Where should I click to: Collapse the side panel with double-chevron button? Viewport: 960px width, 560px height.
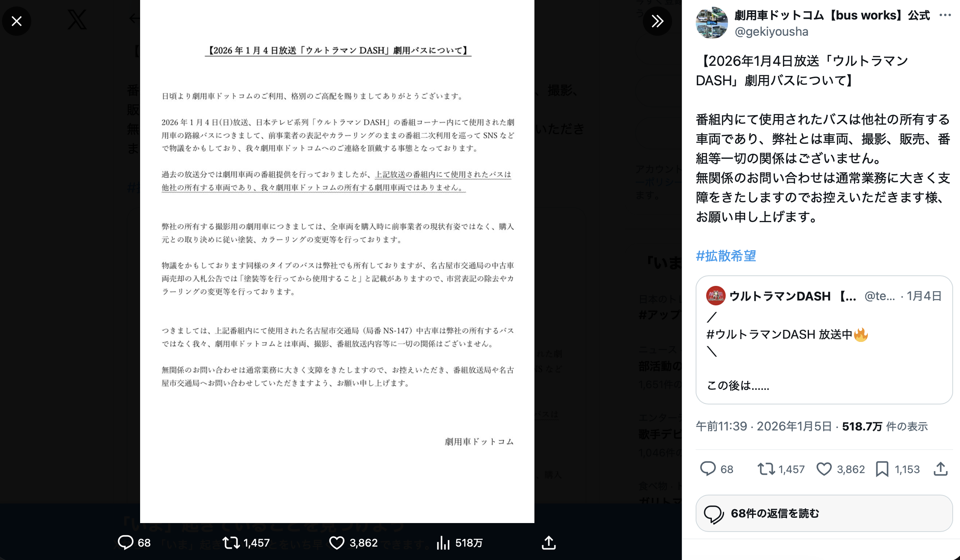point(657,21)
